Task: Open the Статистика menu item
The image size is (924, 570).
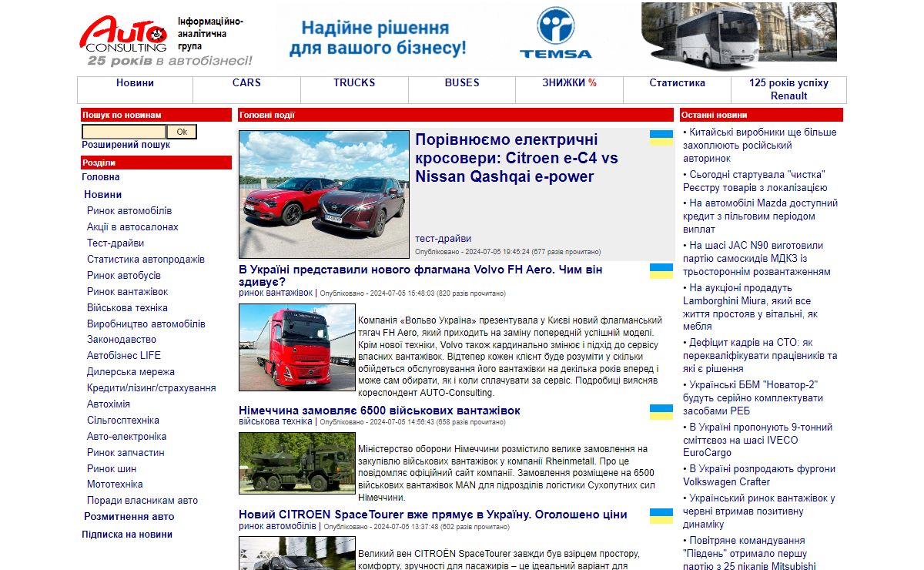Action: 677,83
